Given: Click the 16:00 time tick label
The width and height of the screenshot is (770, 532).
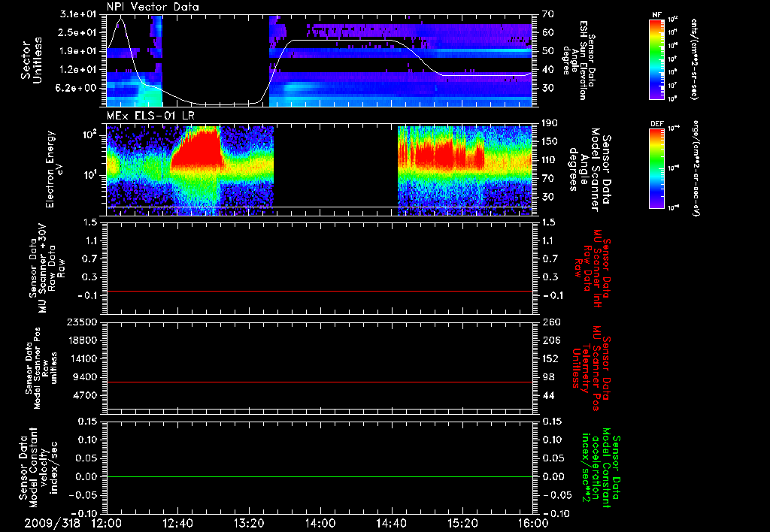Looking at the screenshot, I should [x=533, y=523].
